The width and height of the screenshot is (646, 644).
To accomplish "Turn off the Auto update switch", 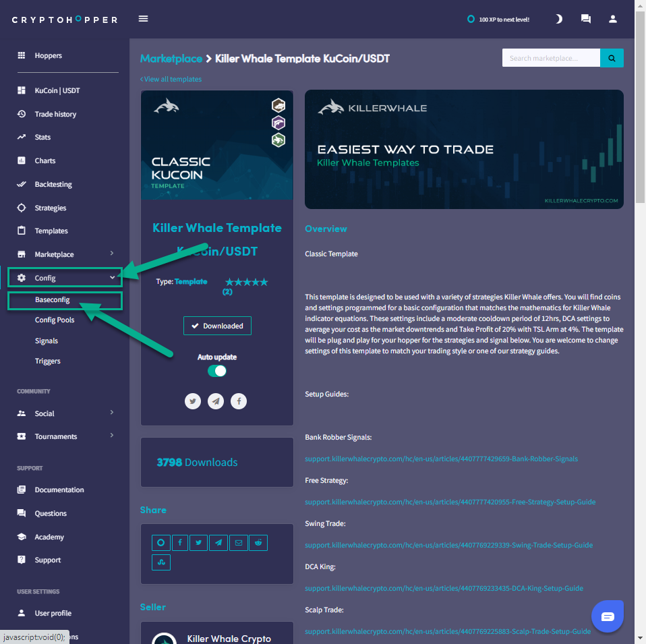I will (x=216, y=371).
